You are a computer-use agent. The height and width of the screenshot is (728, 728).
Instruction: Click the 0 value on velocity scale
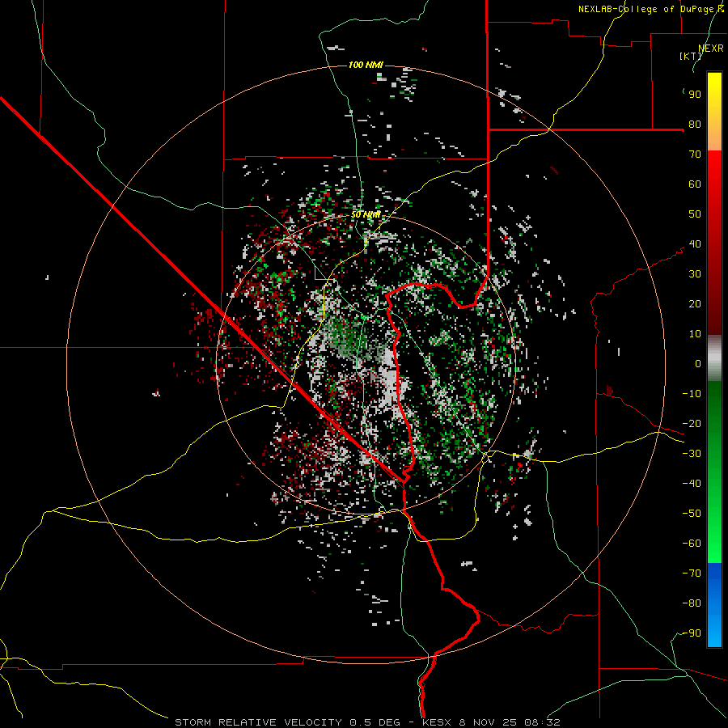pyautogui.click(x=698, y=364)
